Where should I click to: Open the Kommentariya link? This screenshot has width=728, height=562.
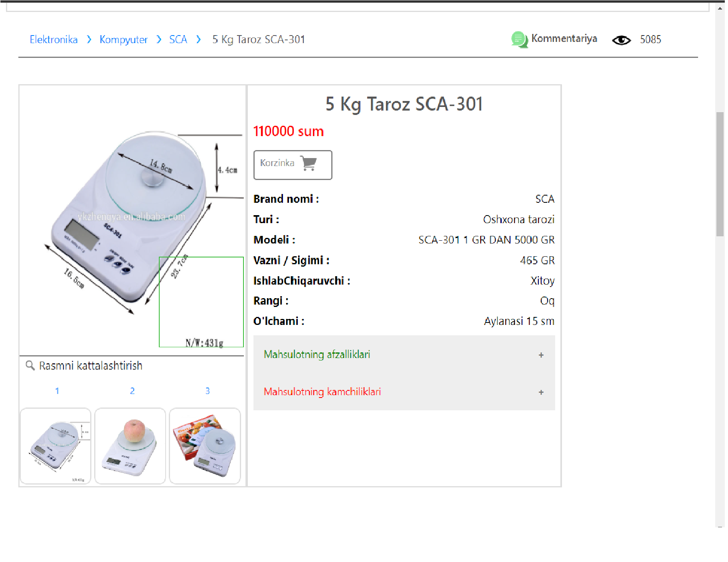pos(564,39)
